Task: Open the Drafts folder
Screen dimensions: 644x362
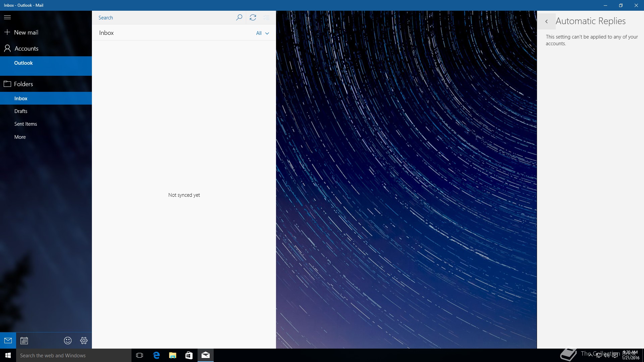Action: tap(21, 111)
